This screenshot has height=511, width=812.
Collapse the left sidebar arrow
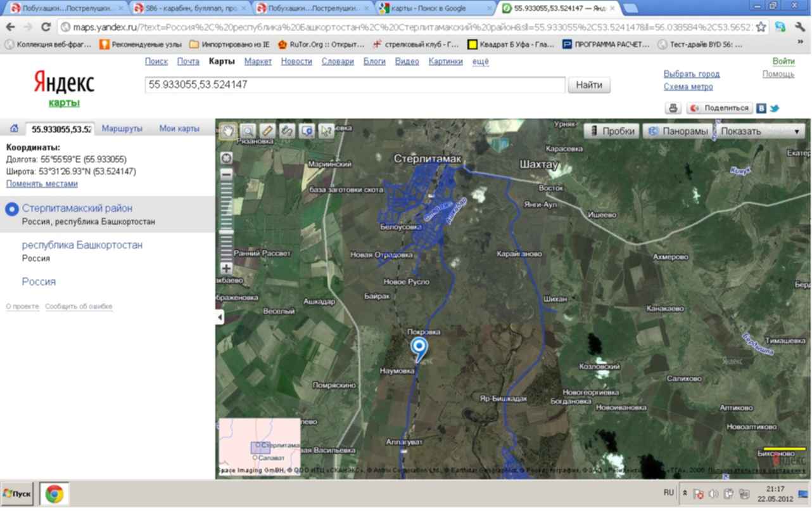click(219, 317)
